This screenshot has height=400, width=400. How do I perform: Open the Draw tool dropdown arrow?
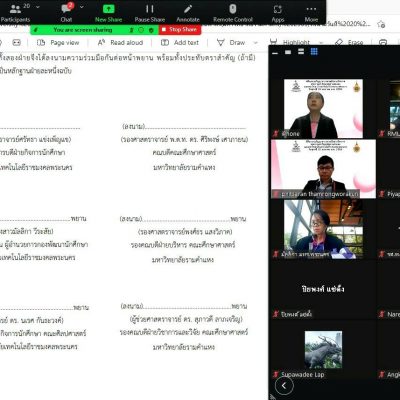tap(256, 43)
